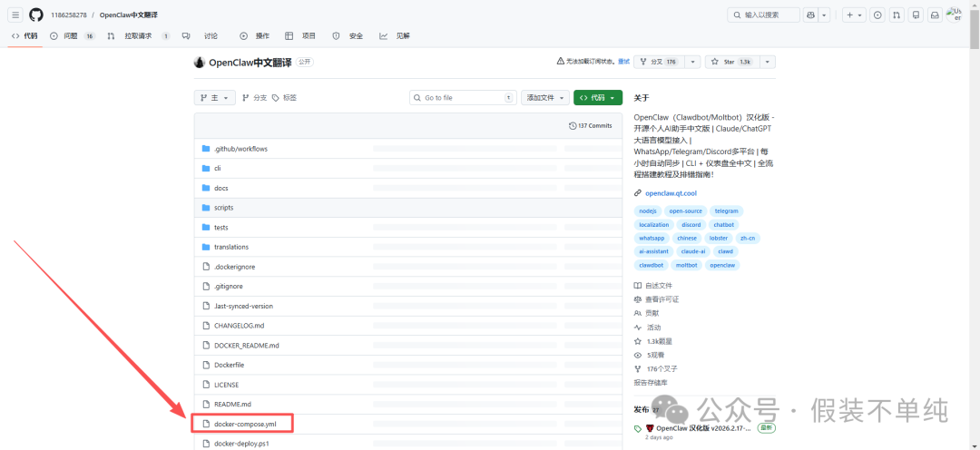Open the cli folder icon

206,168
